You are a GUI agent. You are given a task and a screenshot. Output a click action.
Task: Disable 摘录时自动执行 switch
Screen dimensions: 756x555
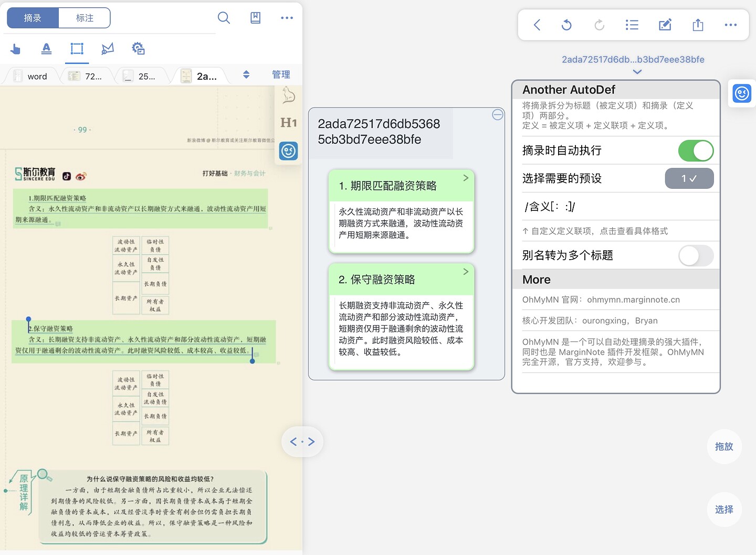[x=696, y=151]
